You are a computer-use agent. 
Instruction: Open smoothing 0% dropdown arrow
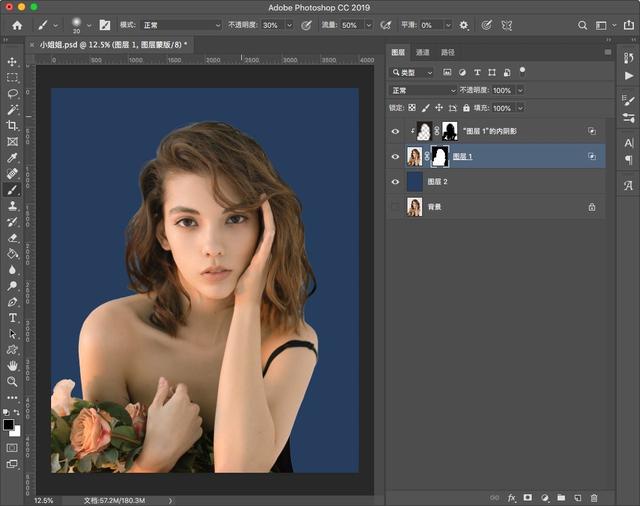pos(448,25)
